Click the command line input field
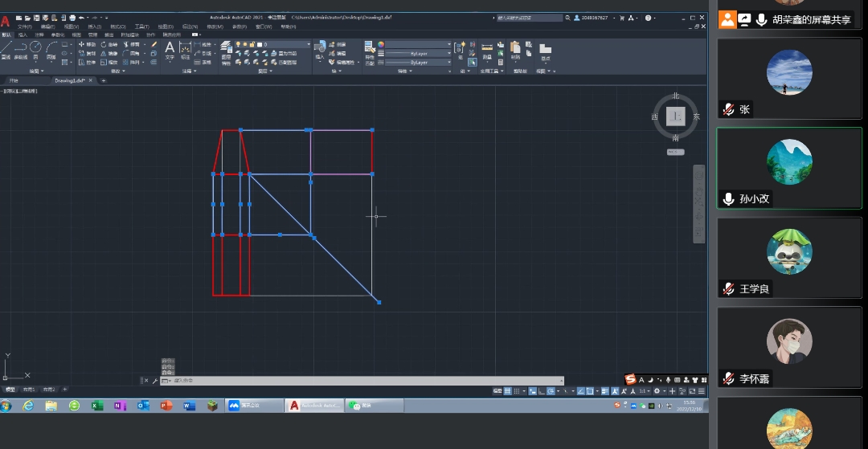The height and width of the screenshot is (449, 868). point(362,381)
